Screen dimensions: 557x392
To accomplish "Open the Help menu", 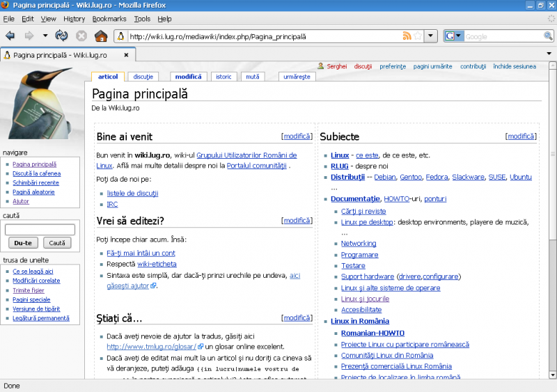I will point(164,19).
